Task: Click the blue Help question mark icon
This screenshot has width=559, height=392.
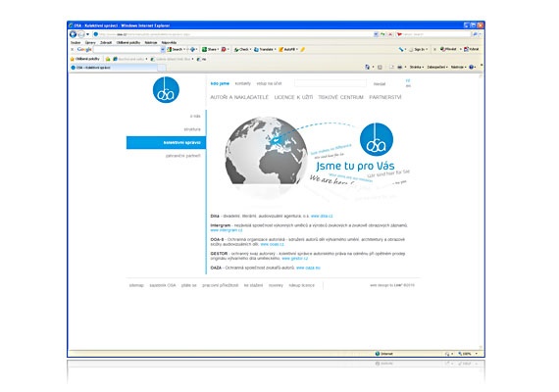Action: pos(472,67)
